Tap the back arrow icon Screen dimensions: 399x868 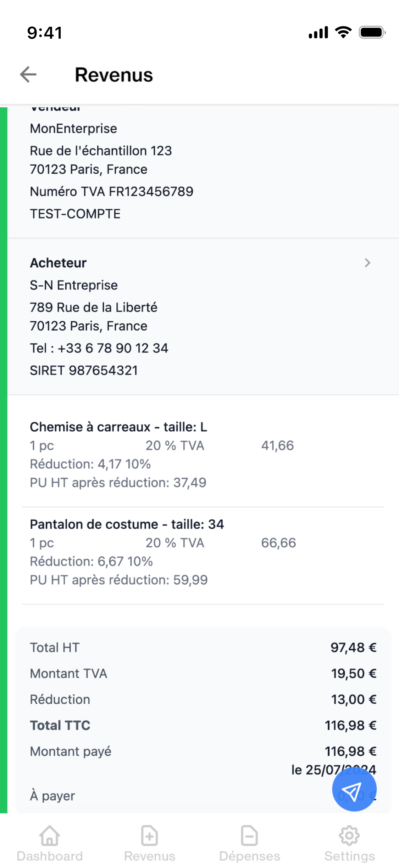click(x=28, y=75)
